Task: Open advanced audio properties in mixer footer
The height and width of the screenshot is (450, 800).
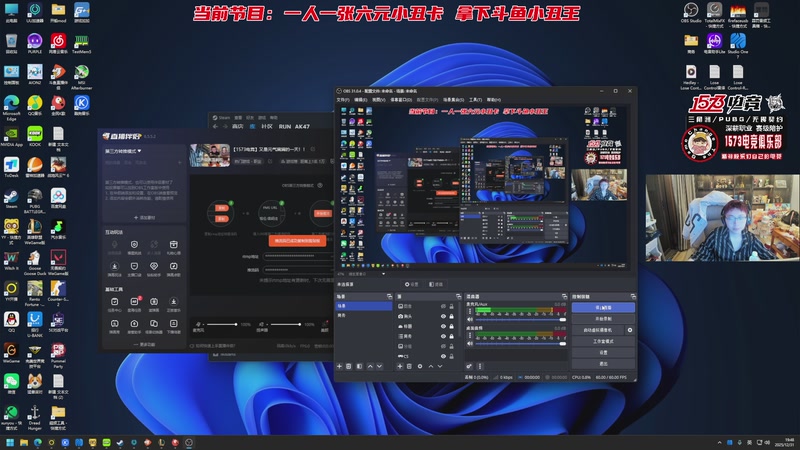Action: (x=469, y=366)
